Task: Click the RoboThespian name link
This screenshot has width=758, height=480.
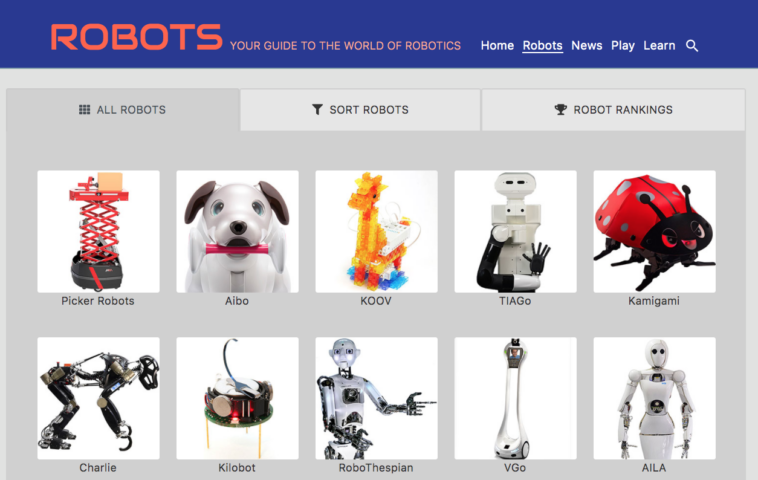Action: [x=376, y=467]
